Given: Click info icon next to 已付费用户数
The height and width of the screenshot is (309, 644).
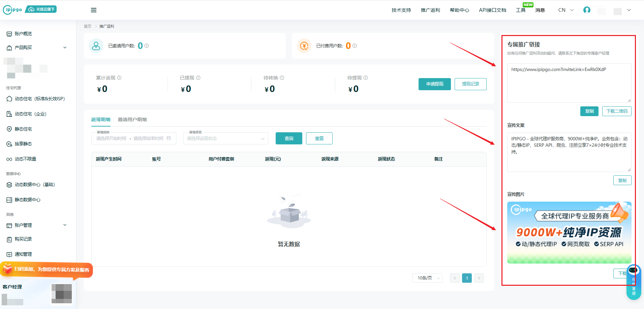Looking at the screenshot, I should (x=355, y=46).
